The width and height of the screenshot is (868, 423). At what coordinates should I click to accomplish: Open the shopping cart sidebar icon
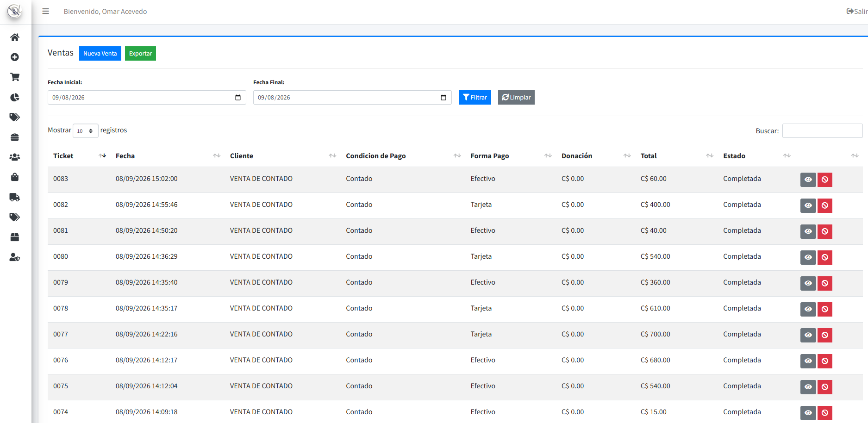[15, 77]
